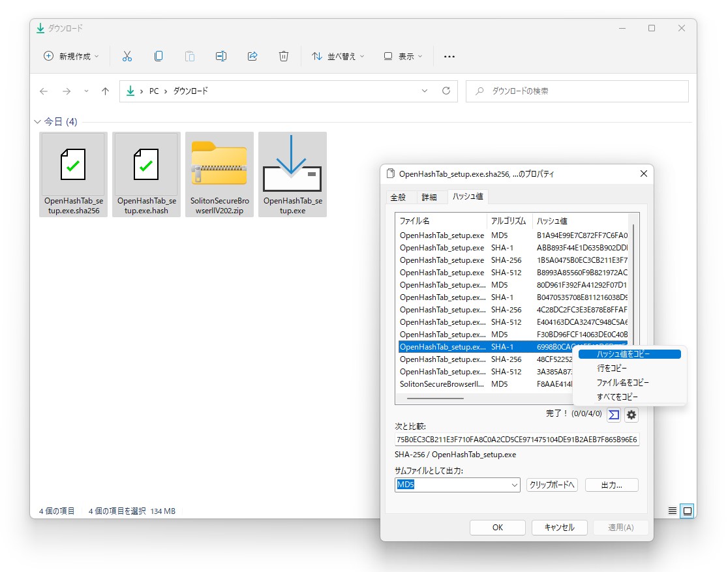728x572 pixels.
Task: Switch to large icons view icon
Action: (688, 511)
